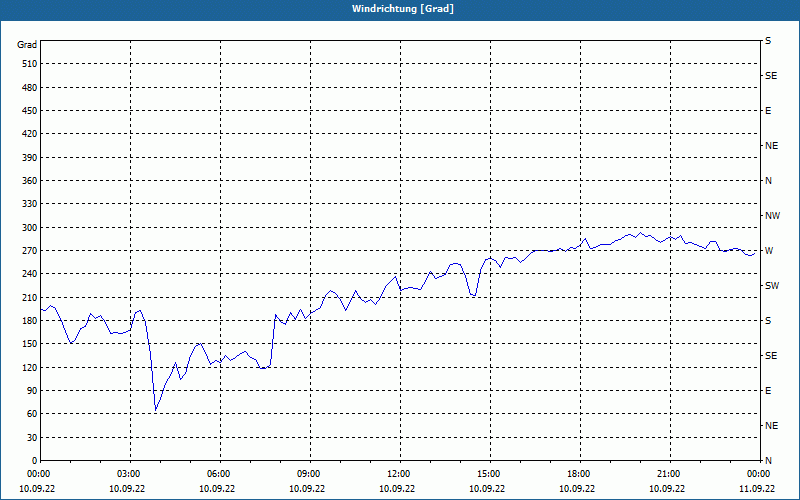
Task: Click the 10.09.22 date beneath 18:00
Action: (x=577, y=488)
